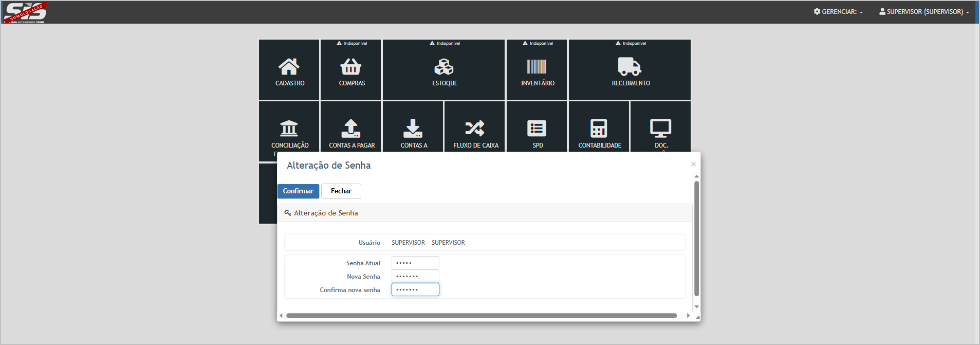Select the Confirma nova senha field
Image resolution: width=980 pixels, height=345 pixels.
[x=415, y=289]
